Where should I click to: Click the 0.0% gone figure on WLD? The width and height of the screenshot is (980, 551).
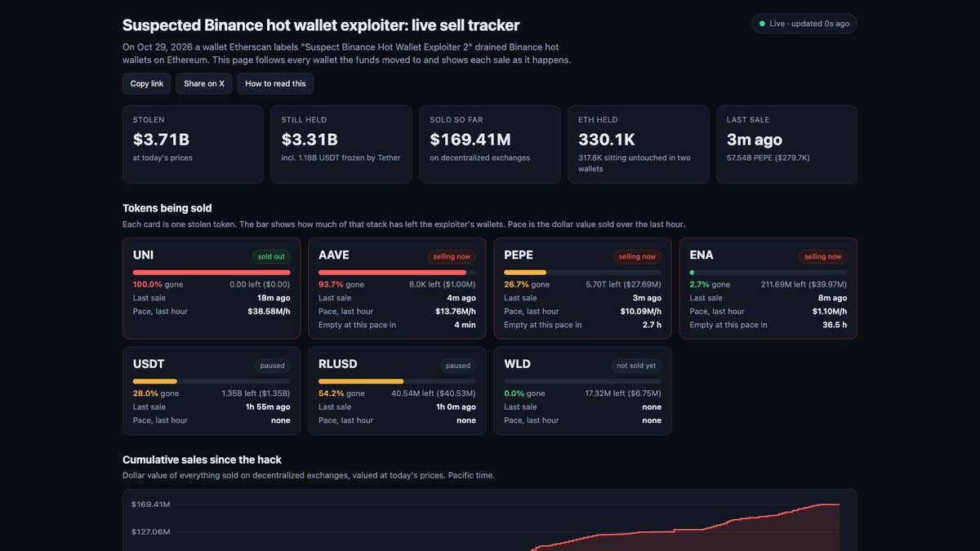pyautogui.click(x=524, y=393)
